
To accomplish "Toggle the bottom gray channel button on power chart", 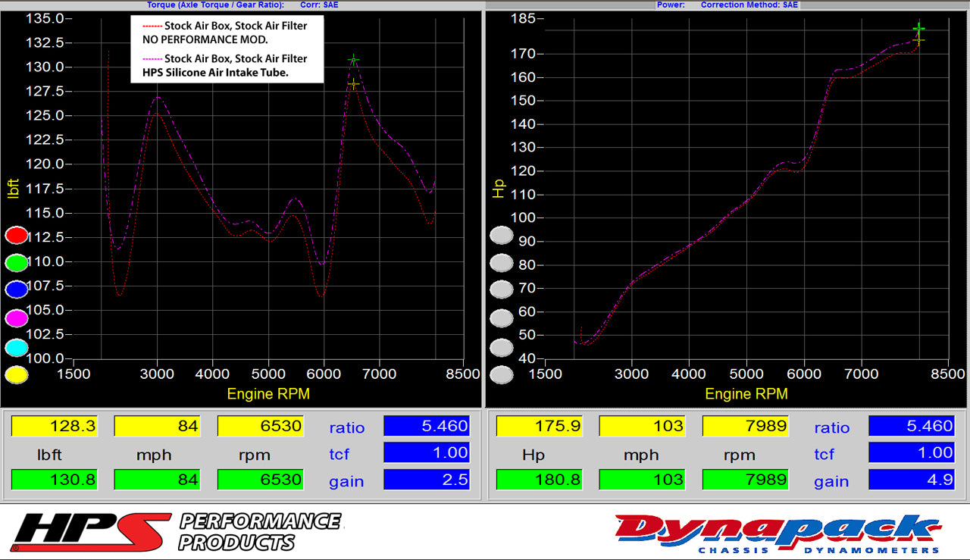I will pos(501,374).
